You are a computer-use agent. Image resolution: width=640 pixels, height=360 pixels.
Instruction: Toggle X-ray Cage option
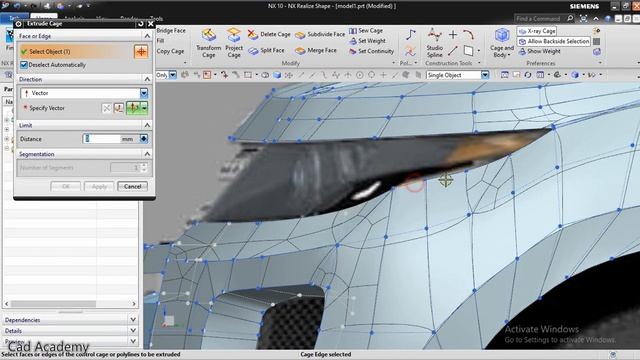[x=537, y=31]
